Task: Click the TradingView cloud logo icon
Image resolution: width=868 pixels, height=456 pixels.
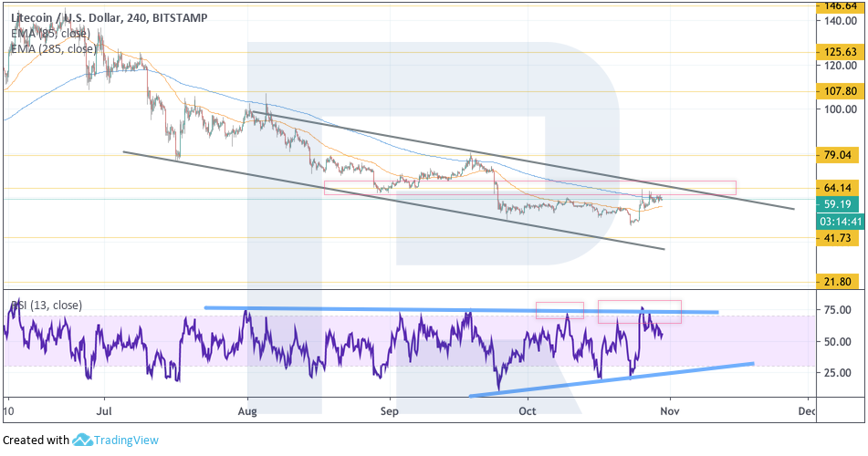Action: (83, 440)
